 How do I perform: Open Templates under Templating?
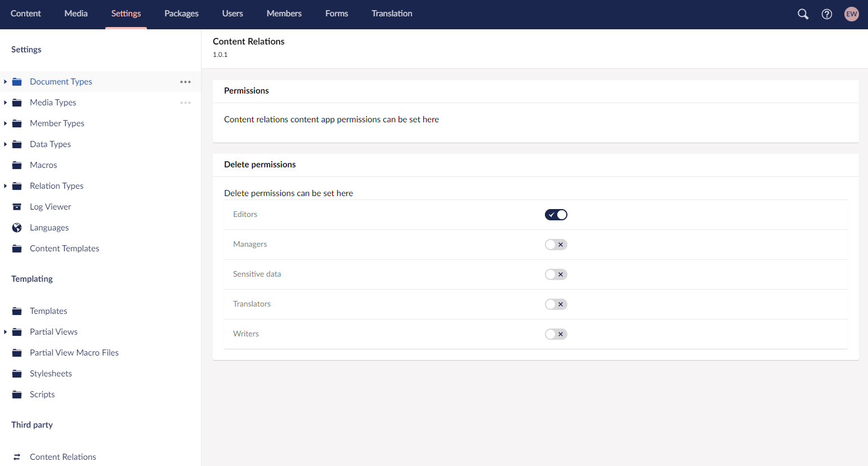click(48, 311)
